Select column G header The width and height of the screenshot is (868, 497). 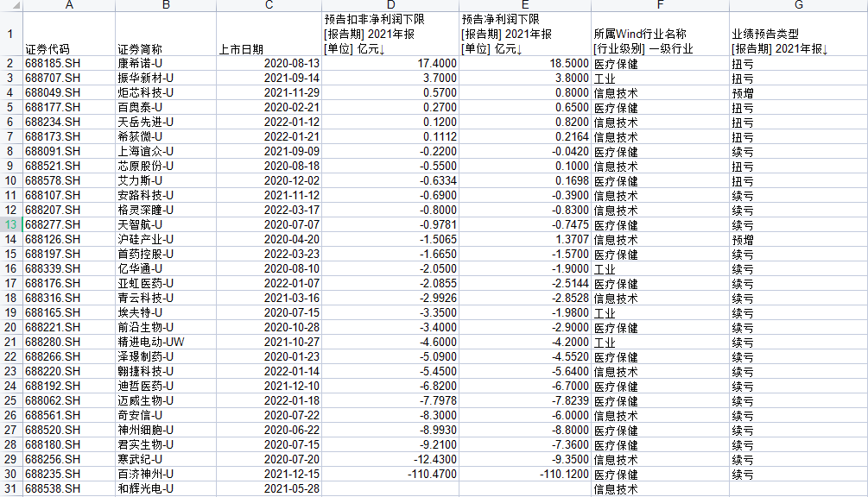(798, 5)
